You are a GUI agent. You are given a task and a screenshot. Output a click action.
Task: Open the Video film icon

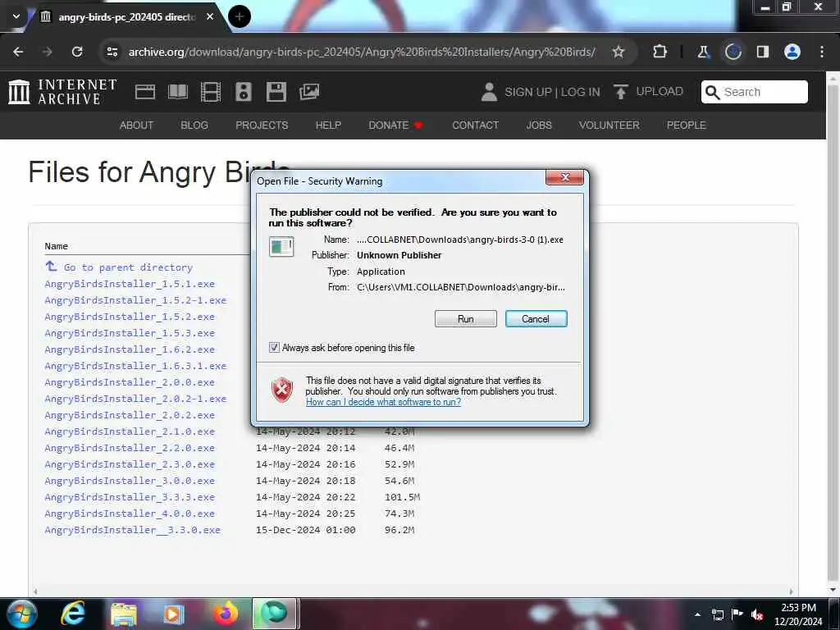coord(211,92)
